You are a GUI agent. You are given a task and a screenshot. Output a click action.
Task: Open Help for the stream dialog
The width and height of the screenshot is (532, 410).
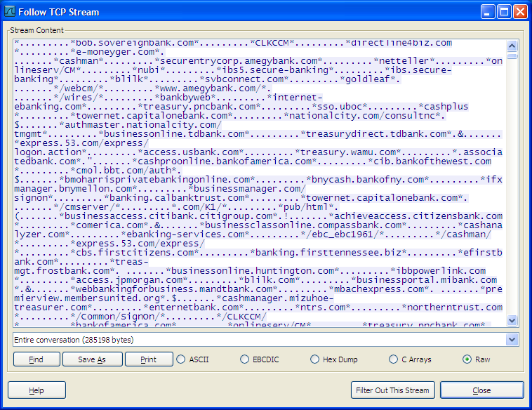(36, 390)
